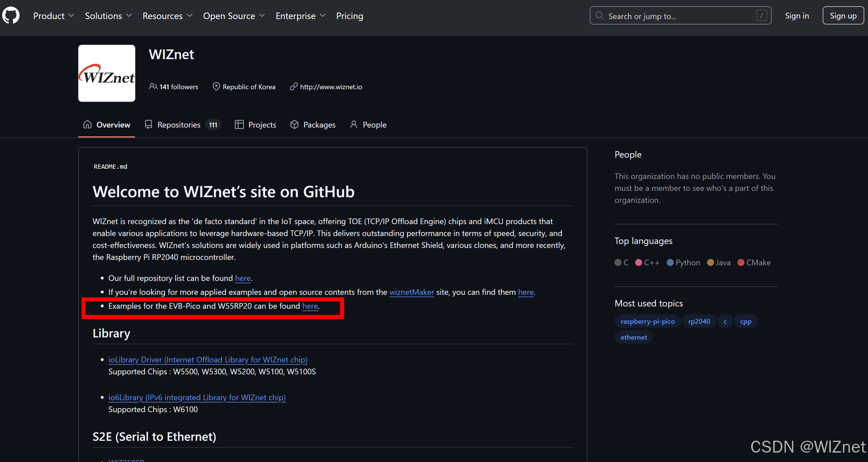
Task: Click the link icon beside wiznet.io URL
Action: click(294, 86)
